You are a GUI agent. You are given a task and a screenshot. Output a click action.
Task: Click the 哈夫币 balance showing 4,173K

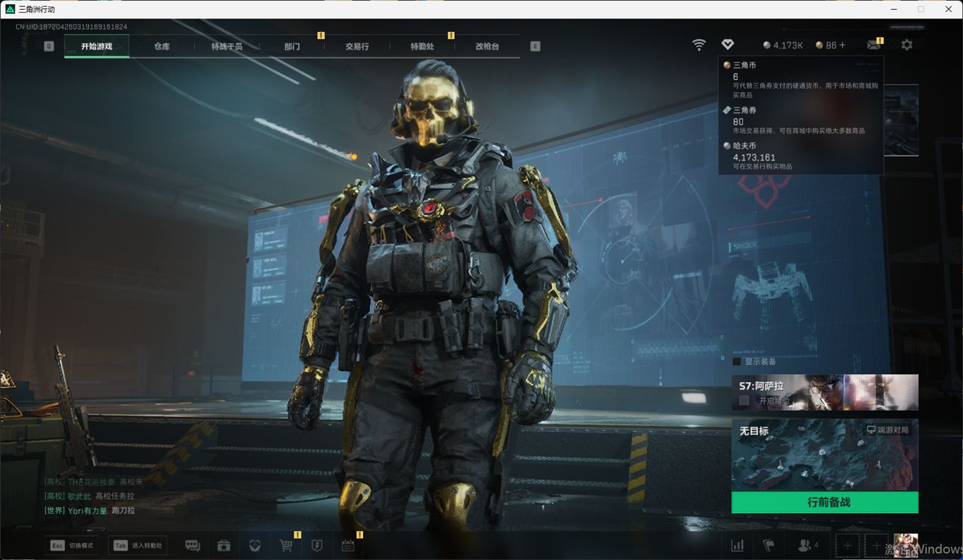pyautogui.click(x=783, y=45)
